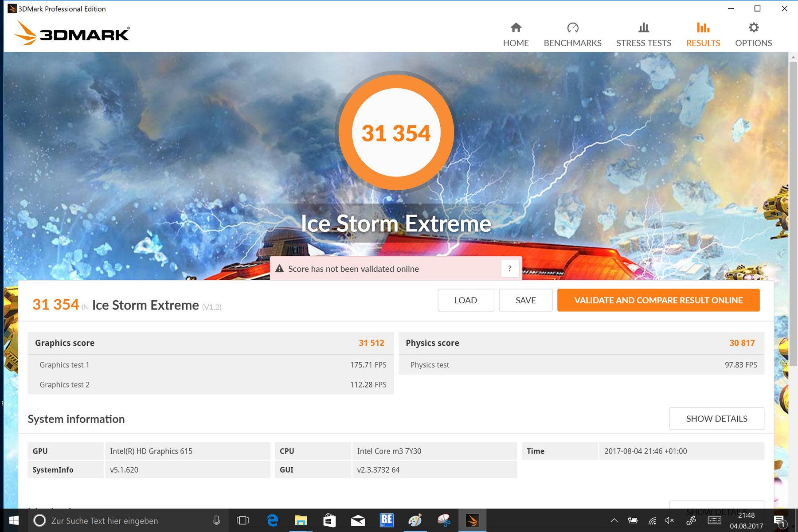Show hidden system tray icons
798x532 pixels.
coord(614,520)
